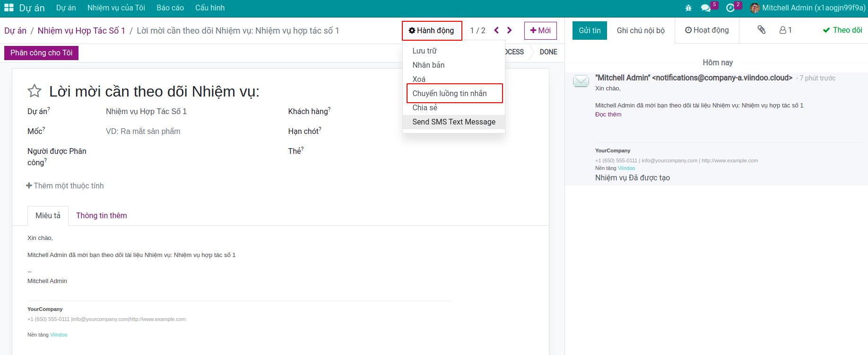Toggle the task priority star
Image resolution: width=868 pixels, height=355 pixels.
[35, 91]
